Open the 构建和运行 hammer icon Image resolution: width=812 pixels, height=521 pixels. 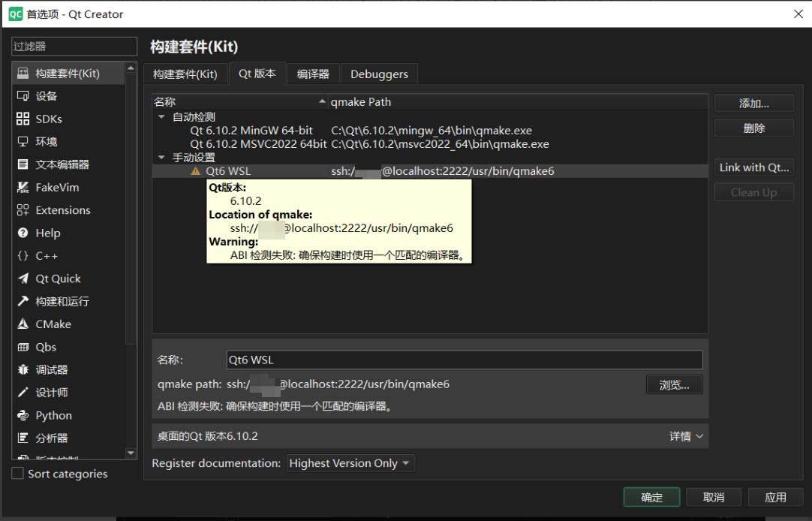tap(23, 301)
